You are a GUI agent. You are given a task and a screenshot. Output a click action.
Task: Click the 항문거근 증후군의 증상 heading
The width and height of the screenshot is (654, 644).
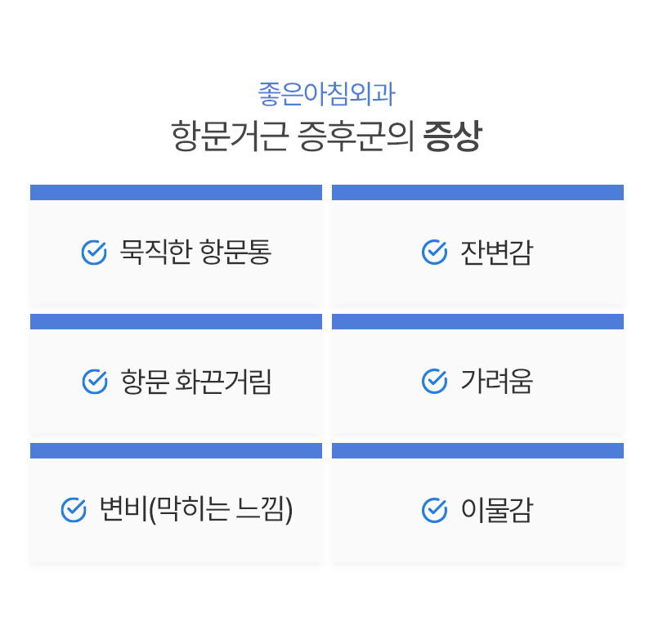click(326, 136)
